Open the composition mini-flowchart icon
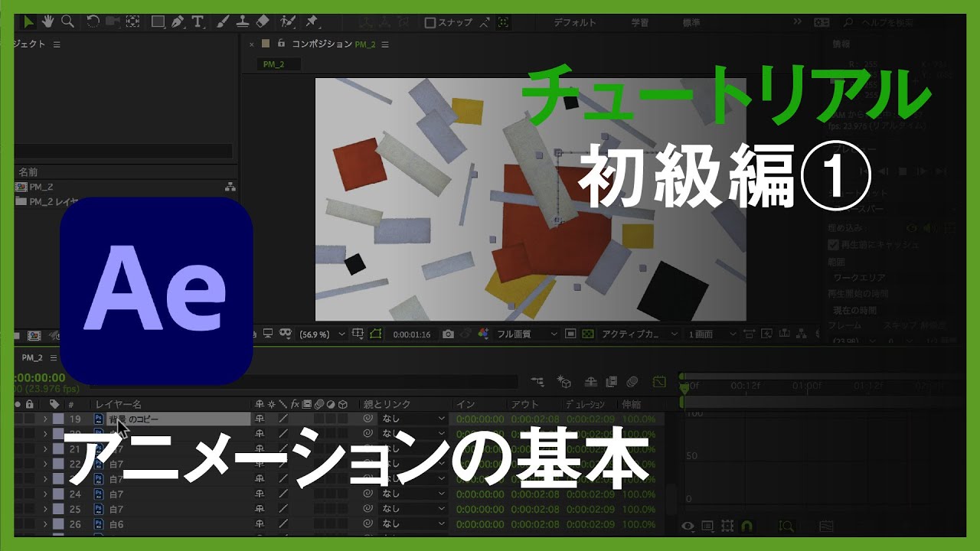Screen dimensions: 980x551 pos(537,381)
